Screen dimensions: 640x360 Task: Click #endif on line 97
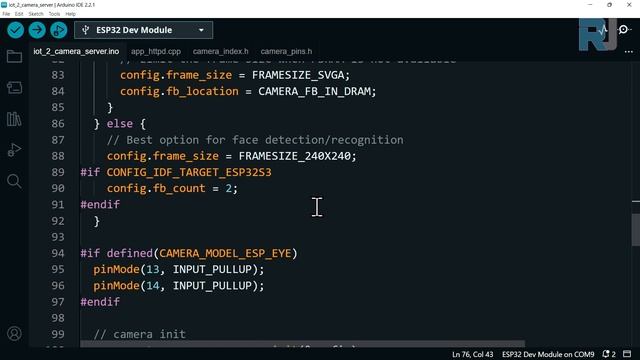100,302
